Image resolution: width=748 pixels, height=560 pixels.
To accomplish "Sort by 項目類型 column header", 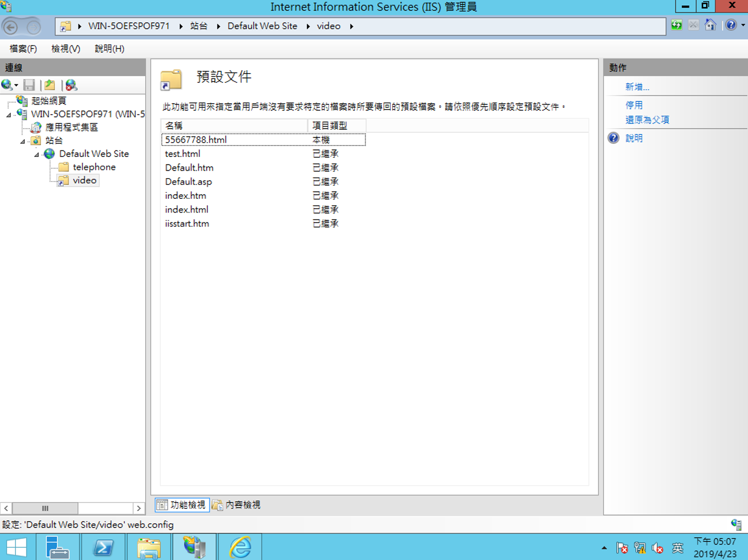I will coord(337,126).
